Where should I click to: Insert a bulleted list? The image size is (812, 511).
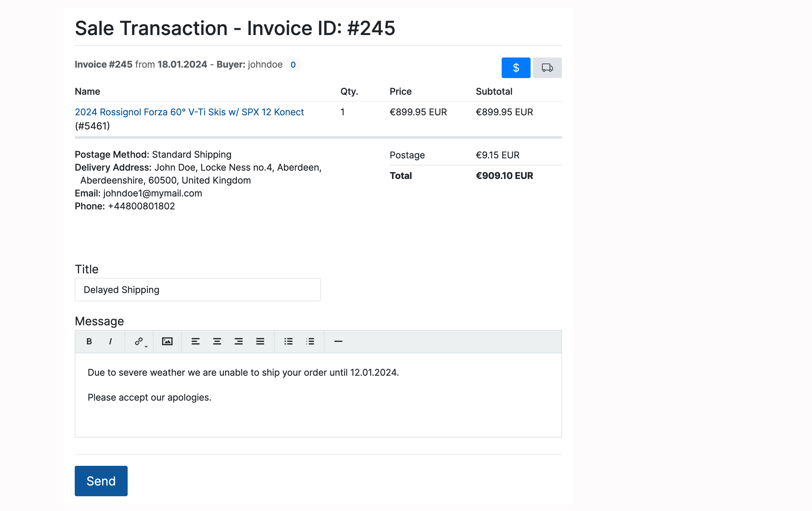[x=288, y=342]
